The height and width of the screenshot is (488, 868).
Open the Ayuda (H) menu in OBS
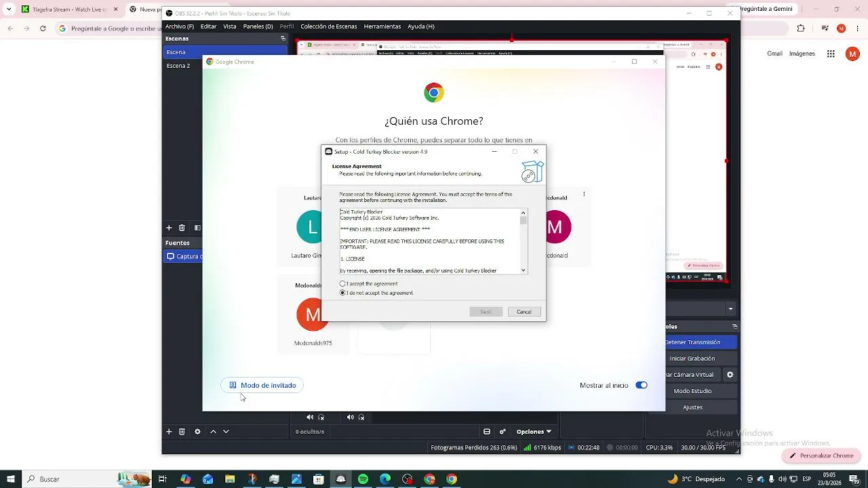coord(421,26)
